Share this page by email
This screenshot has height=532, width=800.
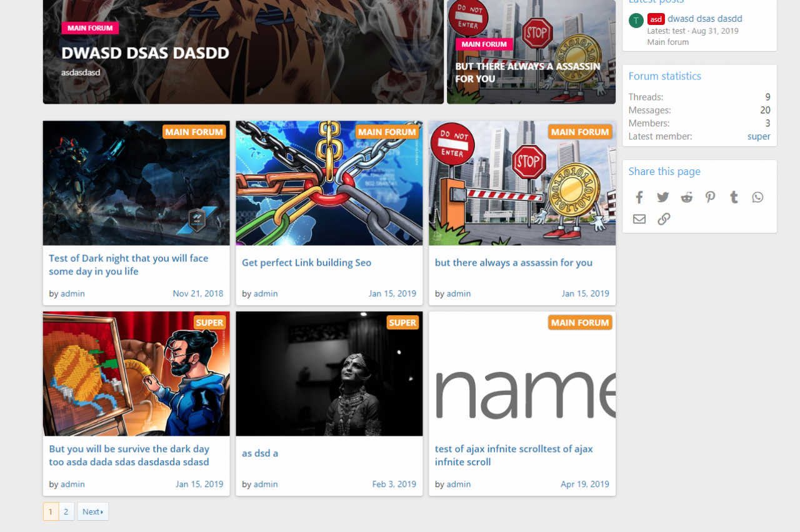point(639,219)
